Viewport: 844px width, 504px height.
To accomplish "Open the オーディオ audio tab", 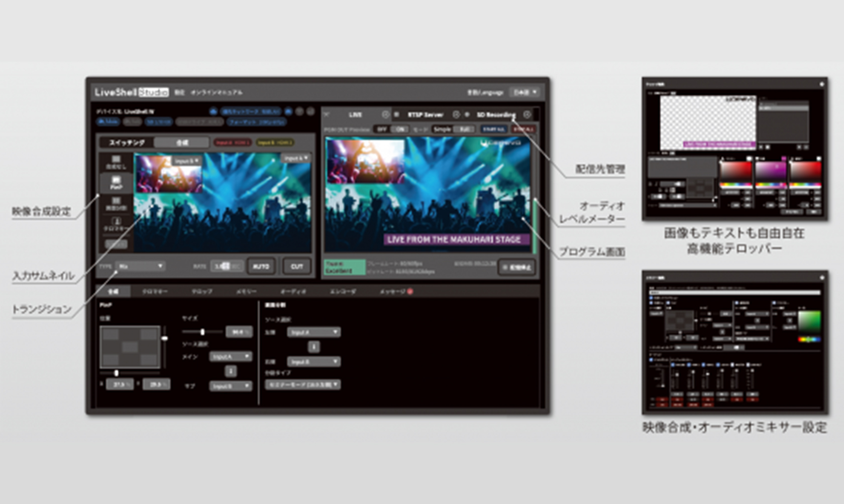I will [293, 291].
